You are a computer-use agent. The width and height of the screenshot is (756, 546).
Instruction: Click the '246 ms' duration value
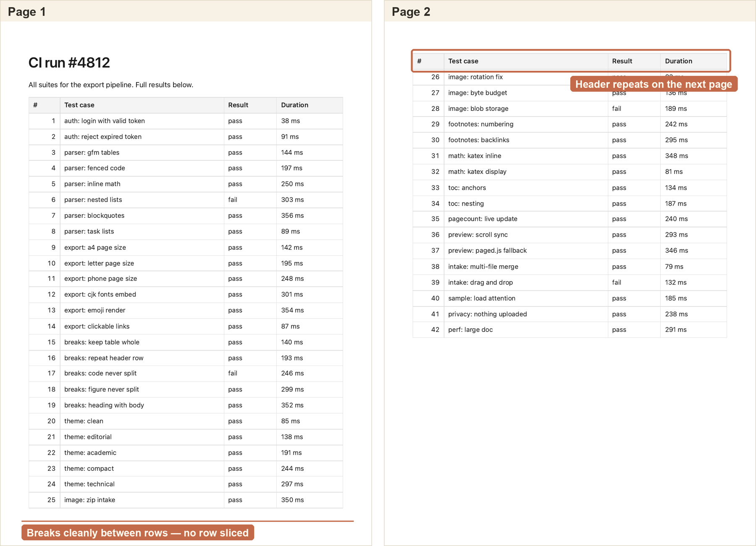[292, 374]
